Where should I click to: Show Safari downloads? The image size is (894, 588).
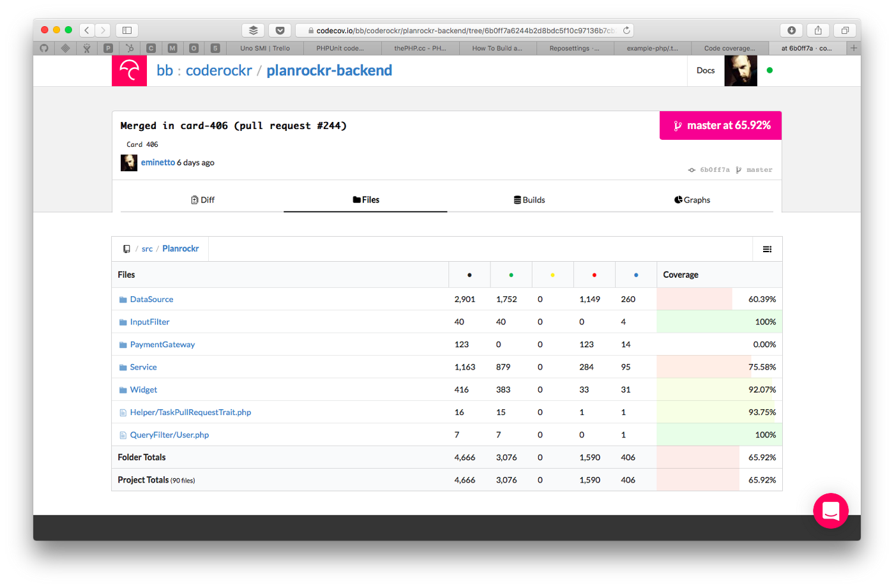(x=792, y=30)
